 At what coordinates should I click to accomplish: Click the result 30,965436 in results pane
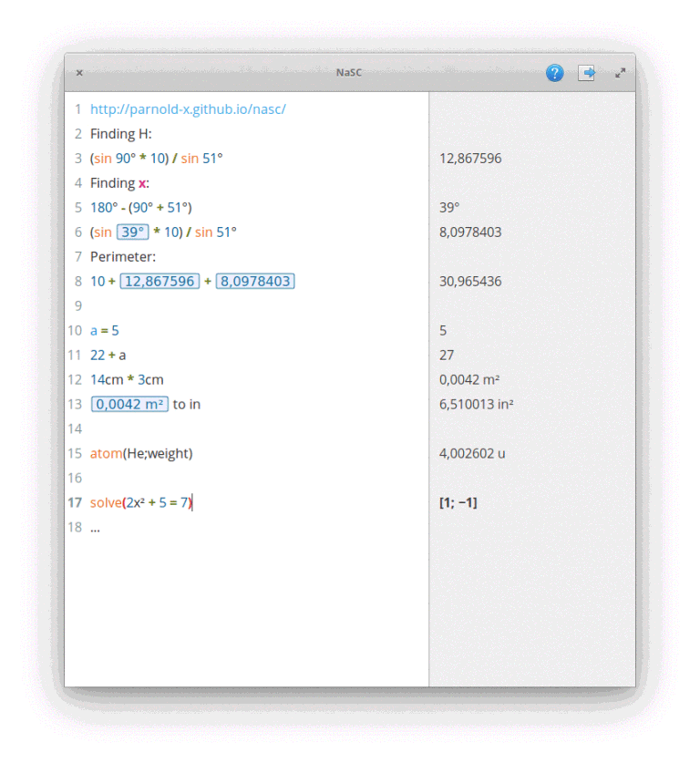469,282
